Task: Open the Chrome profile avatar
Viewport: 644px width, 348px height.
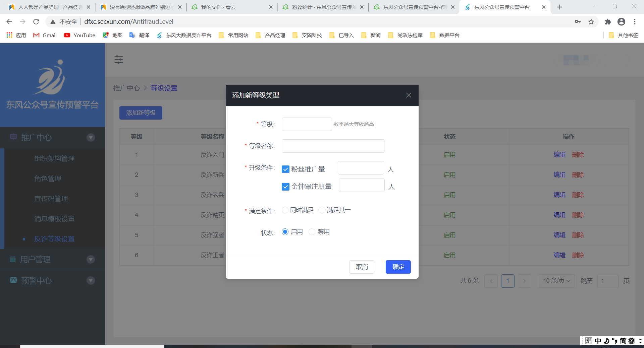Action: pyautogui.click(x=621, y=21)
